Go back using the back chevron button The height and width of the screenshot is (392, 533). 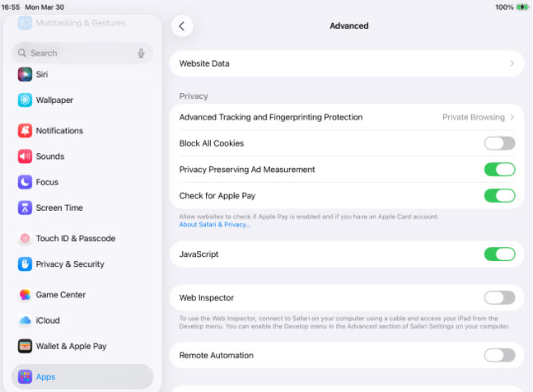pos(182,26)
